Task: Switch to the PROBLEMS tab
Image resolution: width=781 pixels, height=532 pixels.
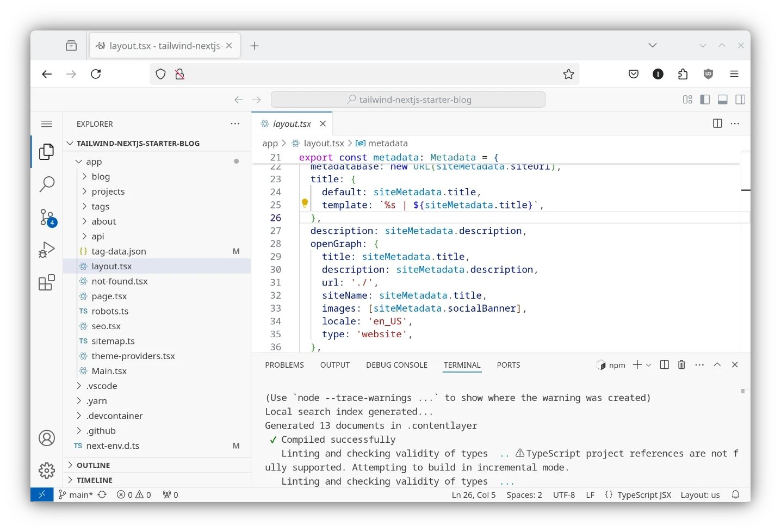Action: (284, 365)
